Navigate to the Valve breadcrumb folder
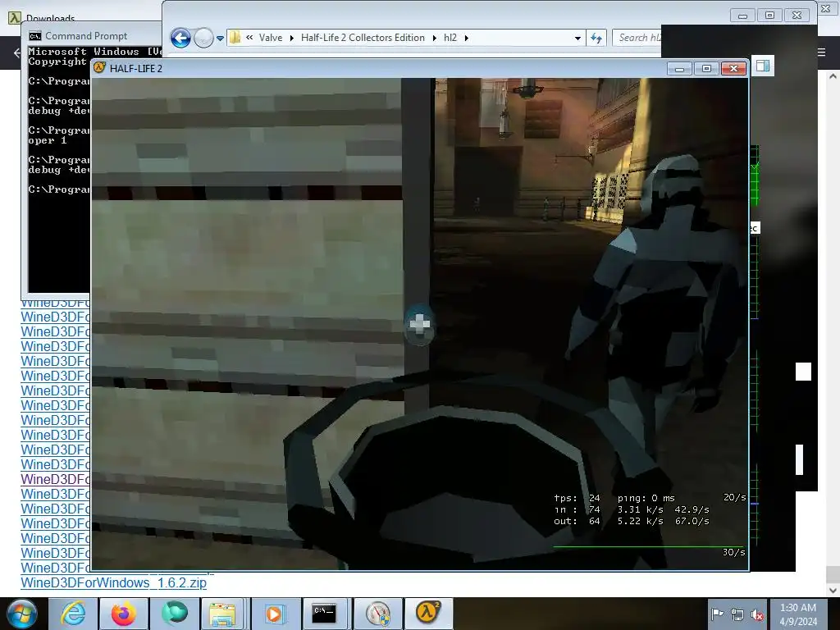This screenshot has width=840, height=630. [271, 38]
